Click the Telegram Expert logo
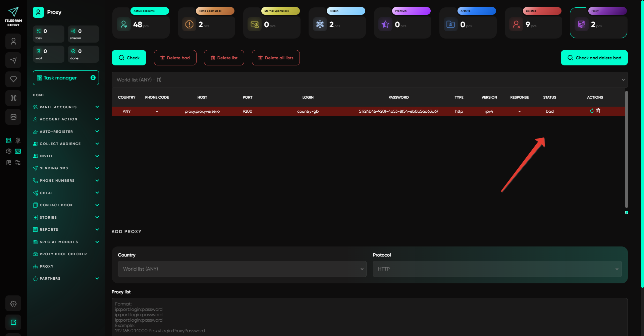The width and height of the screenshot is (644, 336). (x=13, y=17)
